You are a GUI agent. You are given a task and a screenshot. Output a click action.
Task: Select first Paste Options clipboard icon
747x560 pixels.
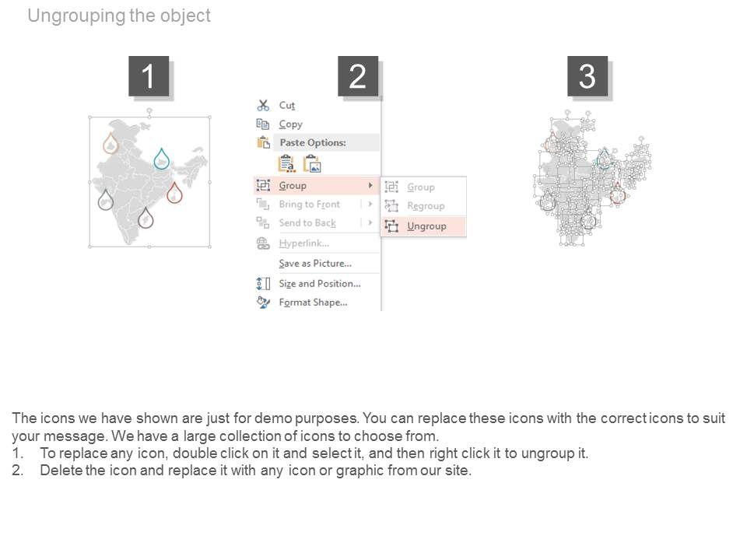pyautogui.click(x=286, y=163)
